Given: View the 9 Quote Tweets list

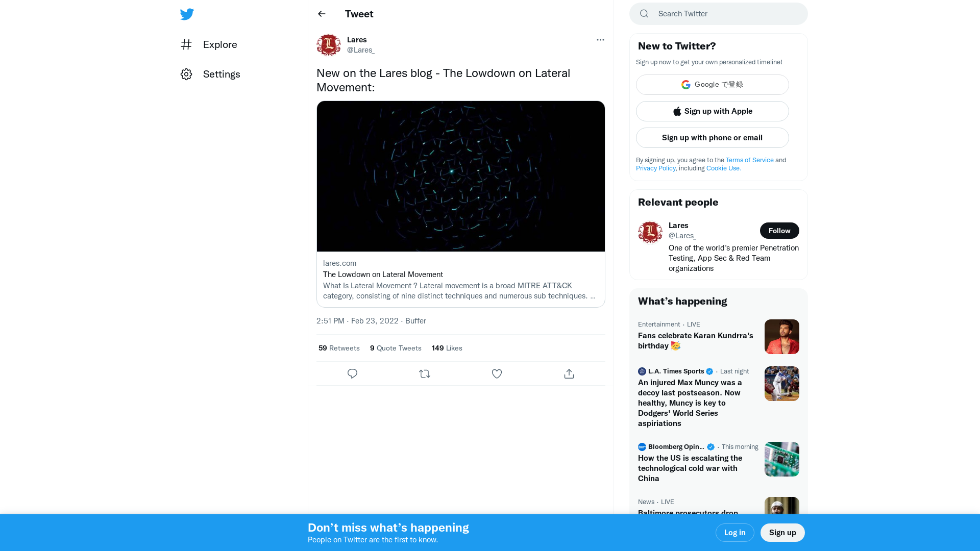Looking at the screenshot, I should coord(396,348).
